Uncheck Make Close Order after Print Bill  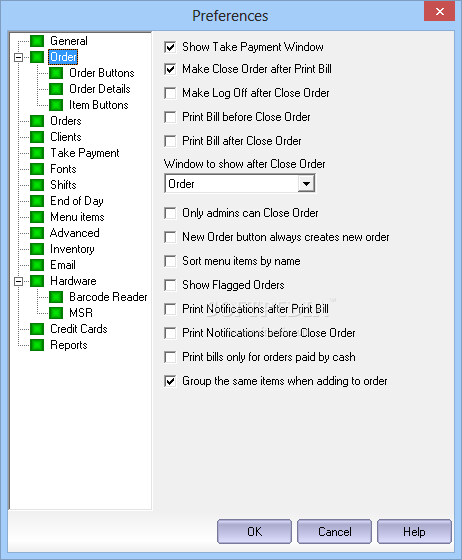pos(170,69)
